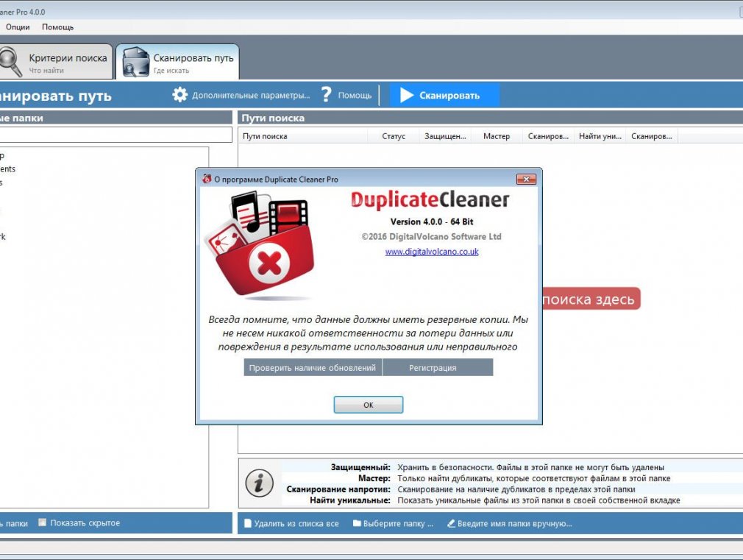Viewport: 743px width, 560px height.
Task: Sort by Пути поиска column header
Action: 303,137
